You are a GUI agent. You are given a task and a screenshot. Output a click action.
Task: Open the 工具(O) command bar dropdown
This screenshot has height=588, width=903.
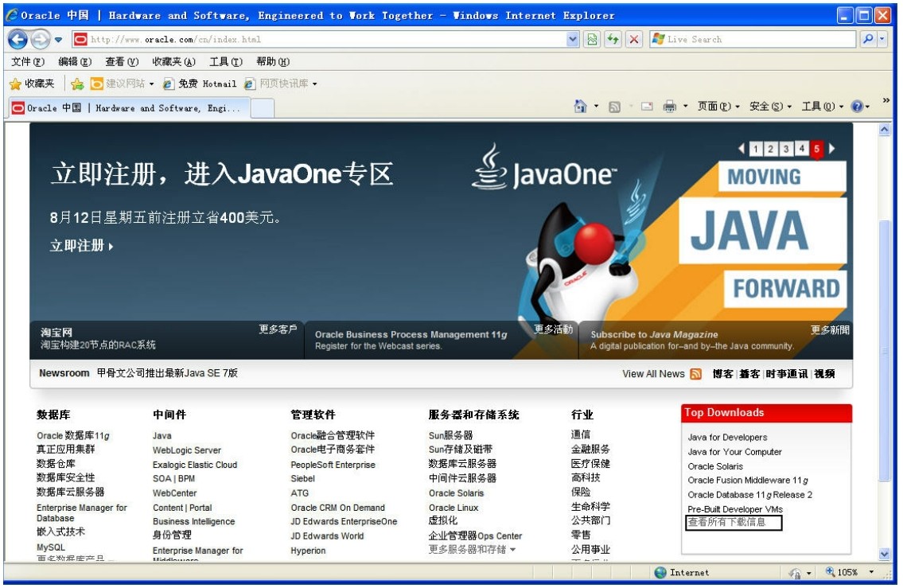tap(823, 107)
